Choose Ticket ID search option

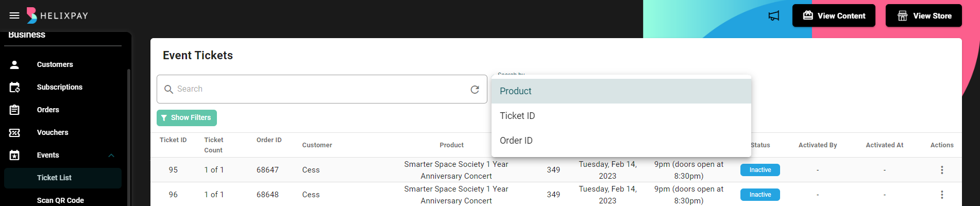point(517,116)
